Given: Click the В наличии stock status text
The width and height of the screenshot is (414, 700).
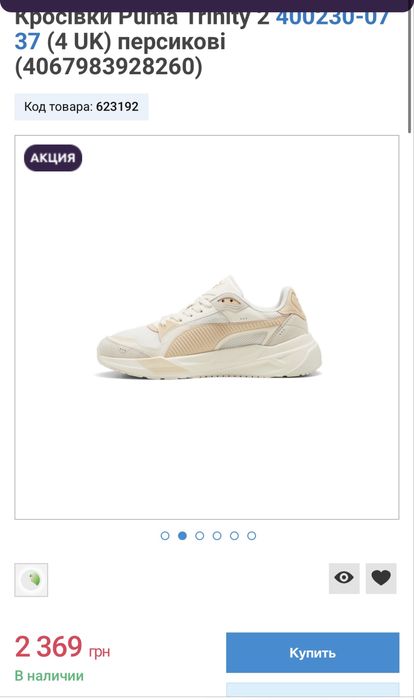Looking at the screenshot, I should 49,675.
